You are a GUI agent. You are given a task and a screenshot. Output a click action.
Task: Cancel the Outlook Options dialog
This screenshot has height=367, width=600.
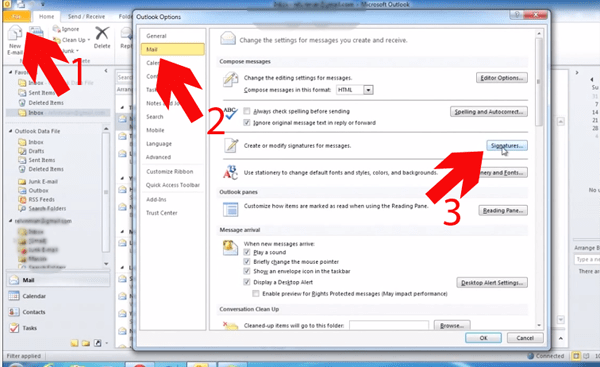click(525, 338)
